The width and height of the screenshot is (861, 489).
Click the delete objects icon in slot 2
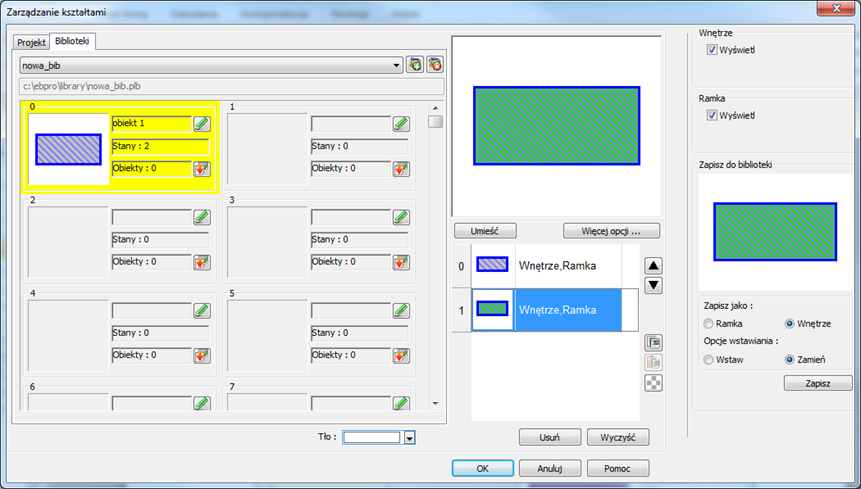point(202,262)
